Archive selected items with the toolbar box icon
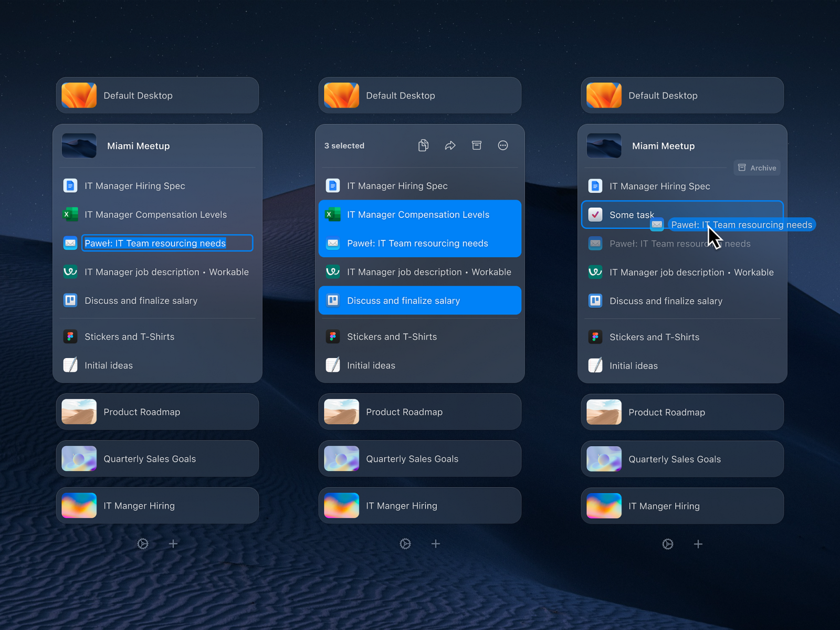This screenshot has height=630, width=840. pyautogui.click(x=477, y=145)
